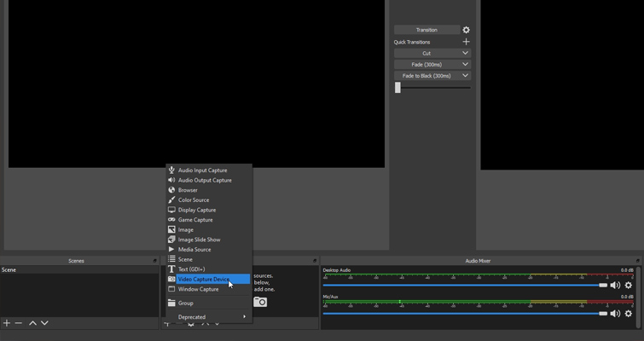Image resolution: width=644 pixels, height=341 pixels.
Task: Select Display Capture source option
Action: (x=197, y=210)
